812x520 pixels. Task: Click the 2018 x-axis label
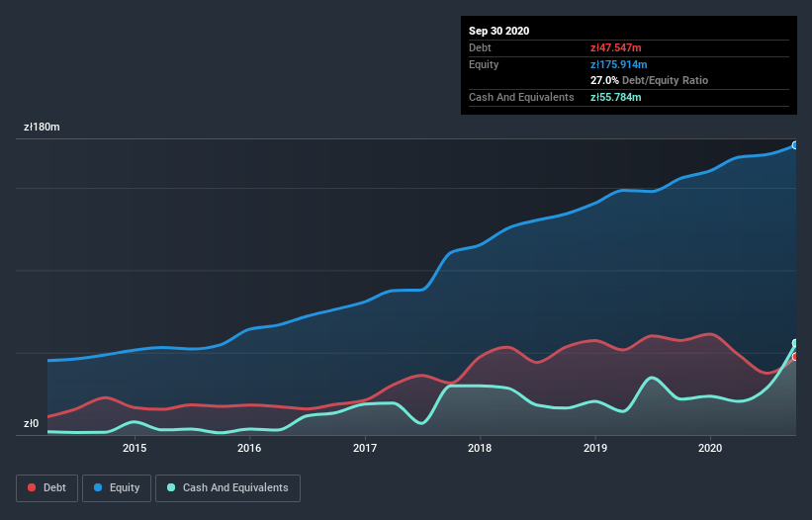coord(480,448)
